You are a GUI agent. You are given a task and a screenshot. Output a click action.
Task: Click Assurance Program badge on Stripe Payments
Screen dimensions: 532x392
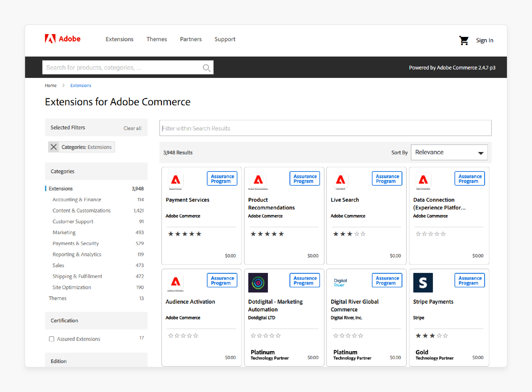[x=470, y=280]
